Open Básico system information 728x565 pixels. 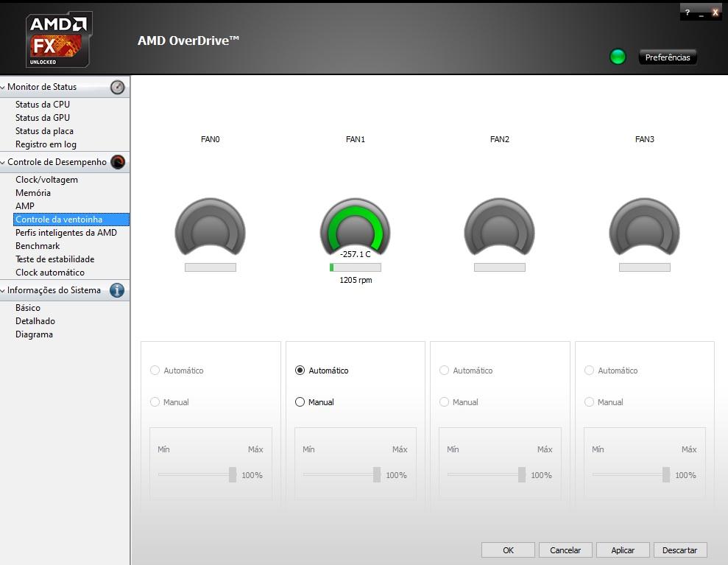(x=28, y=308)
